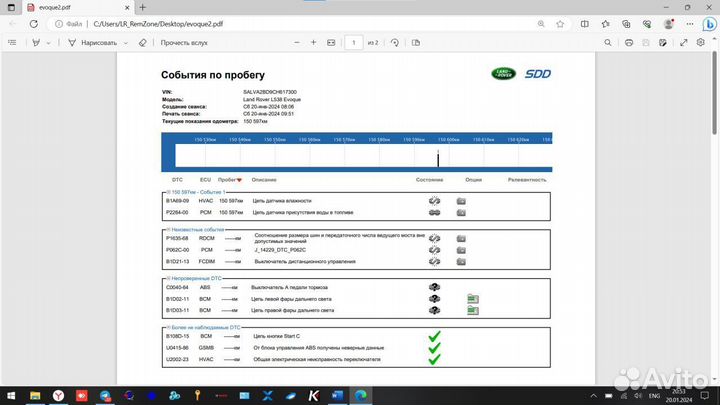
Task: Open options folder for B1A69-09
Action: click(461, 201)
